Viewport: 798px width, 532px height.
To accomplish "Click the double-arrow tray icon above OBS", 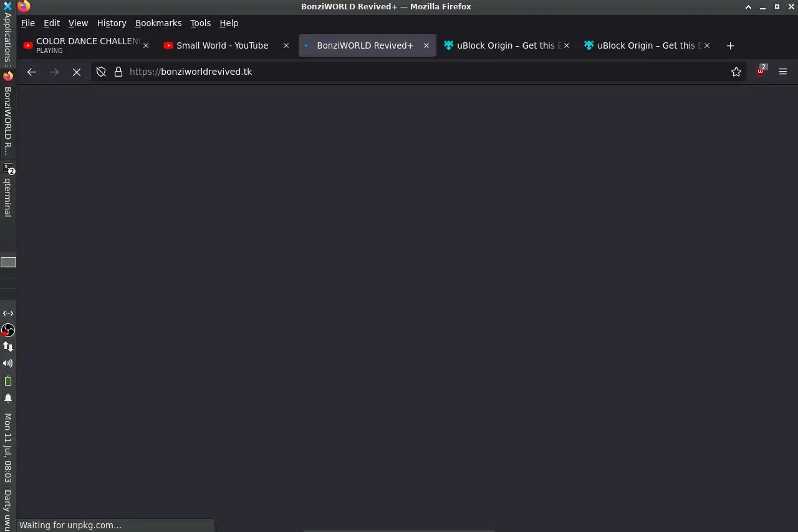I will [8, 313].
